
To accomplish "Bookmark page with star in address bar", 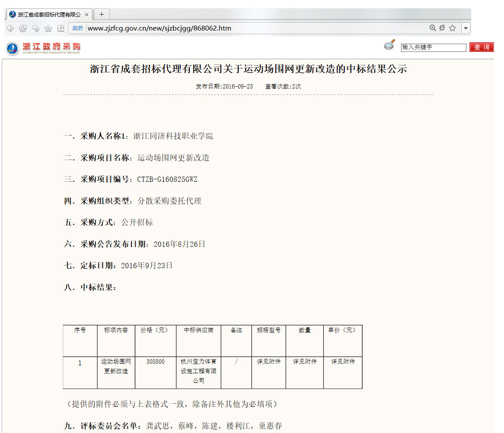I will point(453,28).
